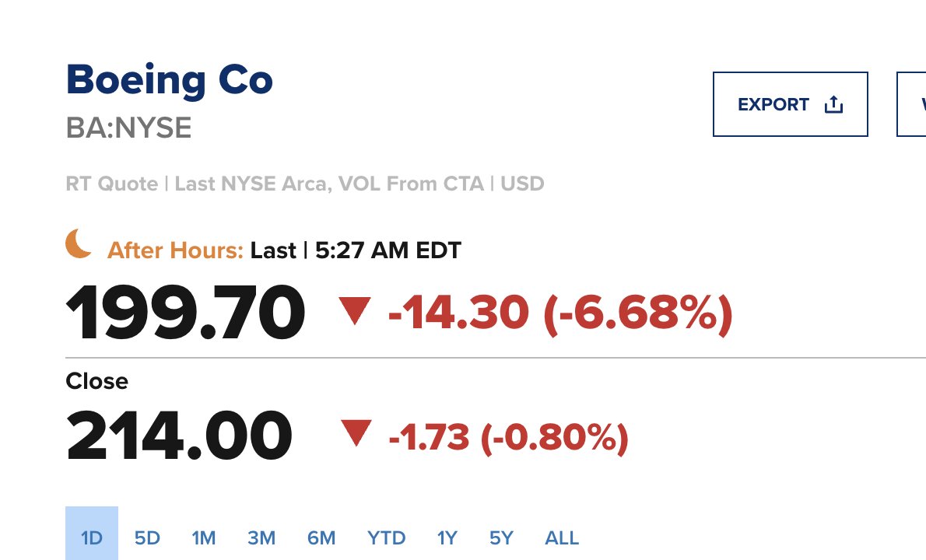926x560 pixels.
Task: Switch to the 5D chart range
Action: [x=147, y=537]
